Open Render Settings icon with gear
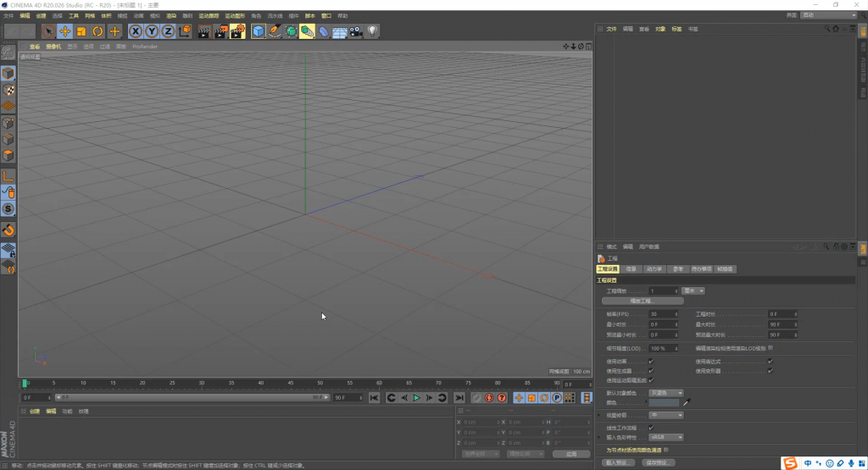868x470 pixels. coord(237,31)
